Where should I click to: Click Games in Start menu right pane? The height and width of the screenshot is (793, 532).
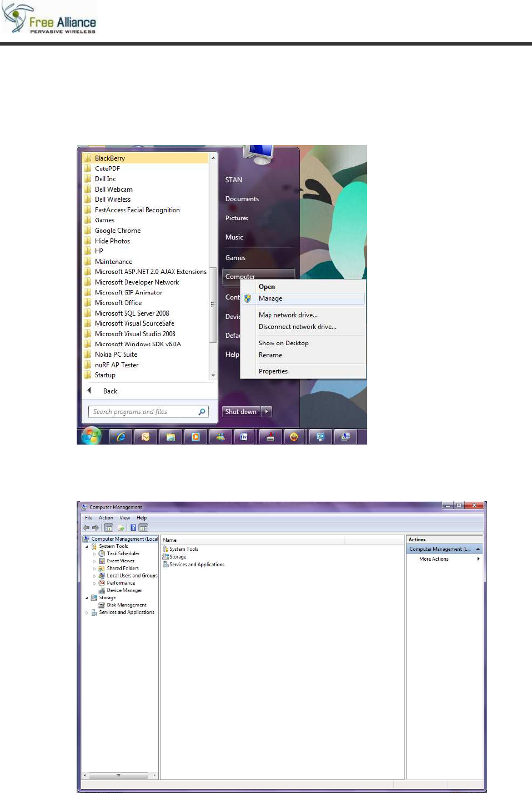coord(235,258)
